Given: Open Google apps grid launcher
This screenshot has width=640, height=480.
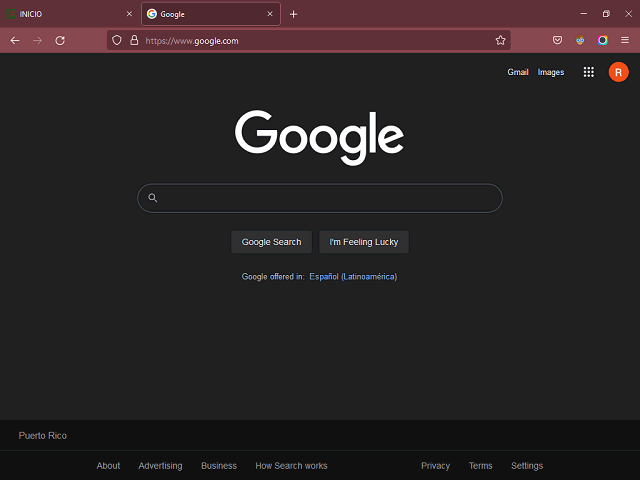Looking at the screenshot, I should click(589, 72).
